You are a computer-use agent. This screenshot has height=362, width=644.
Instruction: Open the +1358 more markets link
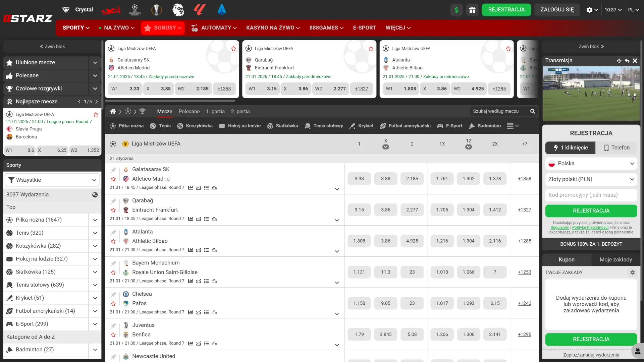pos(524,179)
